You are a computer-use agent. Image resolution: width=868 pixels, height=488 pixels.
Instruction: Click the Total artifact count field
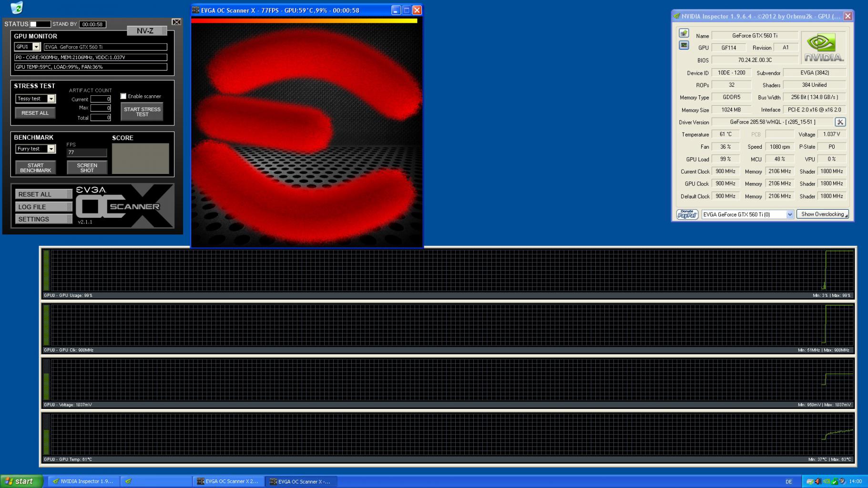(101, 117)
